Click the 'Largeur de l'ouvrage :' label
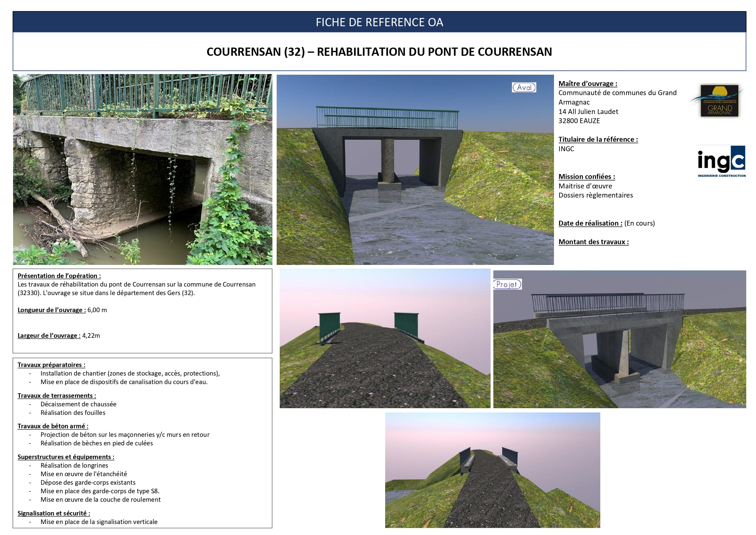 pos(49,336)
